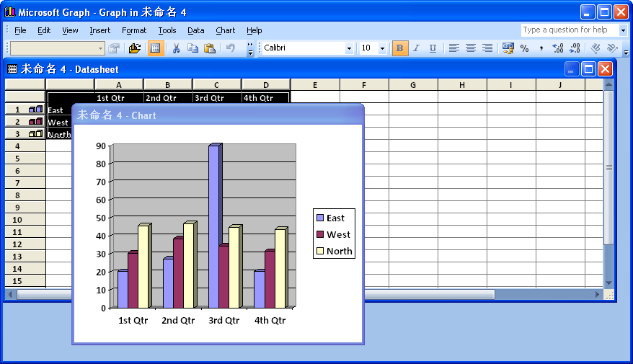Select row 4 header in datasheet
This screenshot has height=364, width=633.
(24, 146)
